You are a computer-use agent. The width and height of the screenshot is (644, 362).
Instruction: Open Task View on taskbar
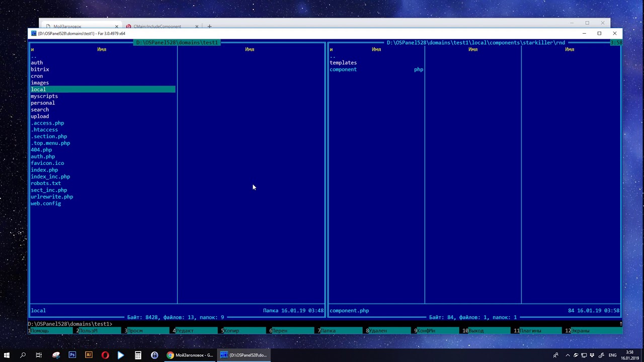pyautogui.click(x=39, y=355)
